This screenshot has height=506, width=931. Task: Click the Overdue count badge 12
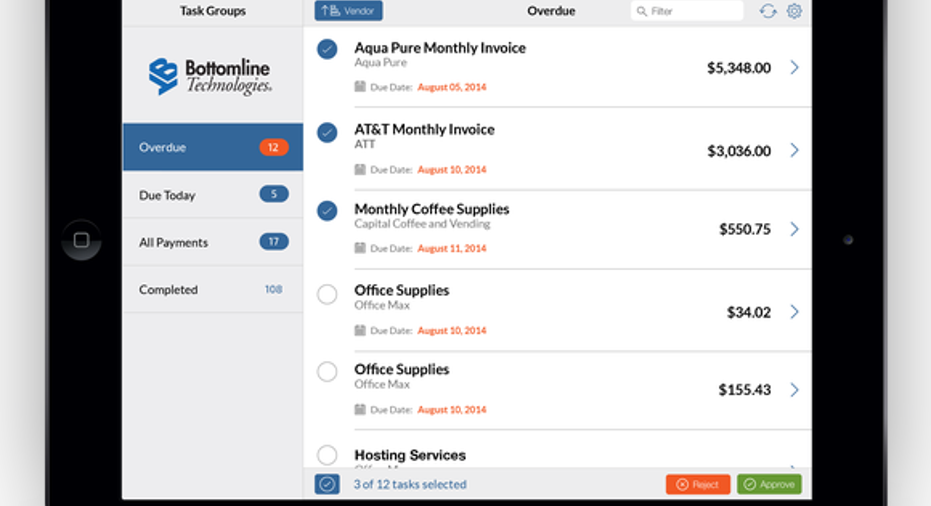[x=274, y=147]
